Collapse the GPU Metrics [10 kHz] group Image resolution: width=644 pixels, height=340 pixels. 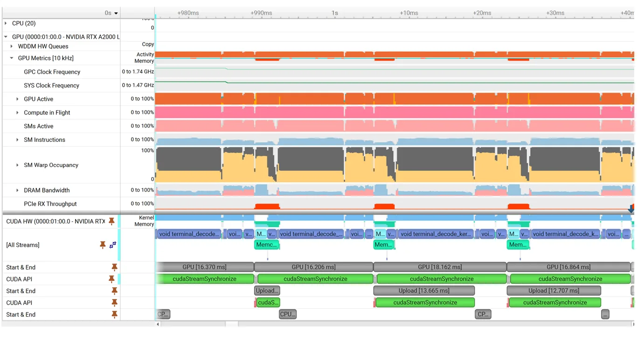pos(12,58)
